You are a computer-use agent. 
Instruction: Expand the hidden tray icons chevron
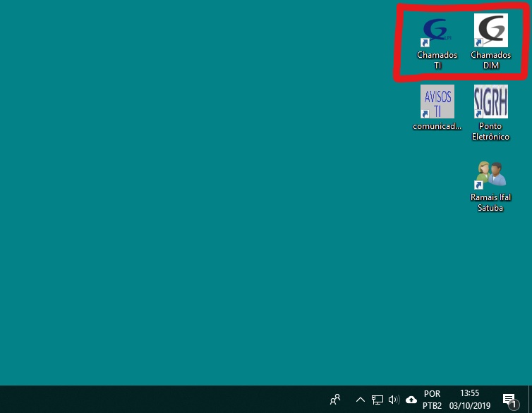360,400
